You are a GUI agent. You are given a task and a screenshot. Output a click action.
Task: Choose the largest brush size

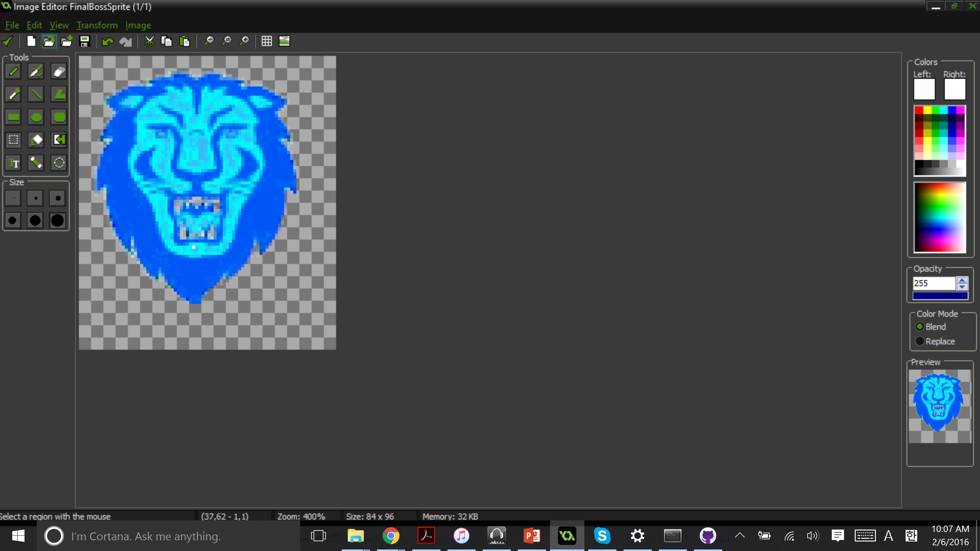click(58, 220)
